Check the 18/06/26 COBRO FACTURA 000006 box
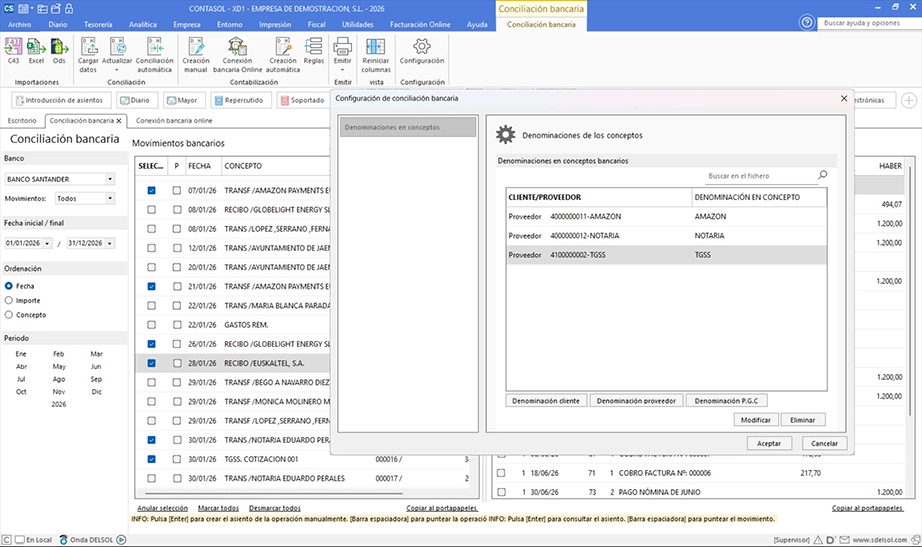 [x=501, y=473]
